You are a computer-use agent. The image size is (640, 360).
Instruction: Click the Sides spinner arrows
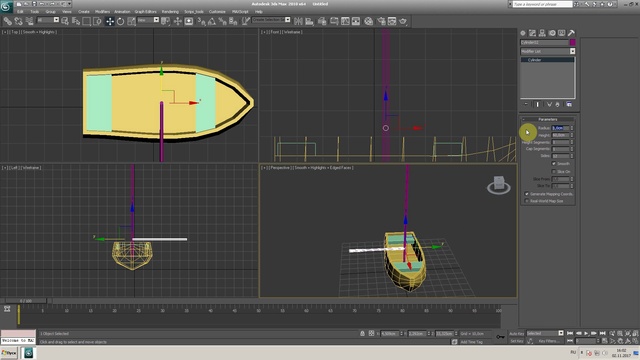pos(572,156)
